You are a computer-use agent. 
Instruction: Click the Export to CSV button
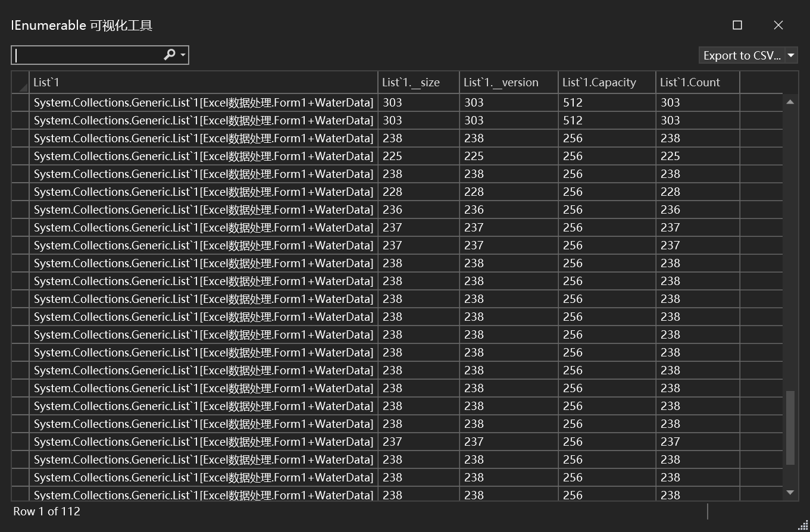coord(742,55)
